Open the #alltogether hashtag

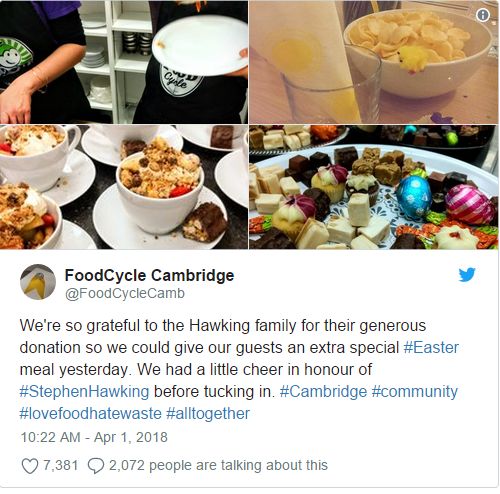pyautogui.click(x=208, y=413)
